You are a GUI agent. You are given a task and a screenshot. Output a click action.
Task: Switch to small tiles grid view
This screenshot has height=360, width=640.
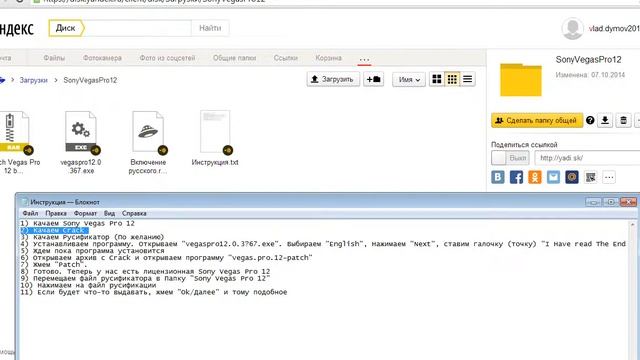(x=452, y=79)
